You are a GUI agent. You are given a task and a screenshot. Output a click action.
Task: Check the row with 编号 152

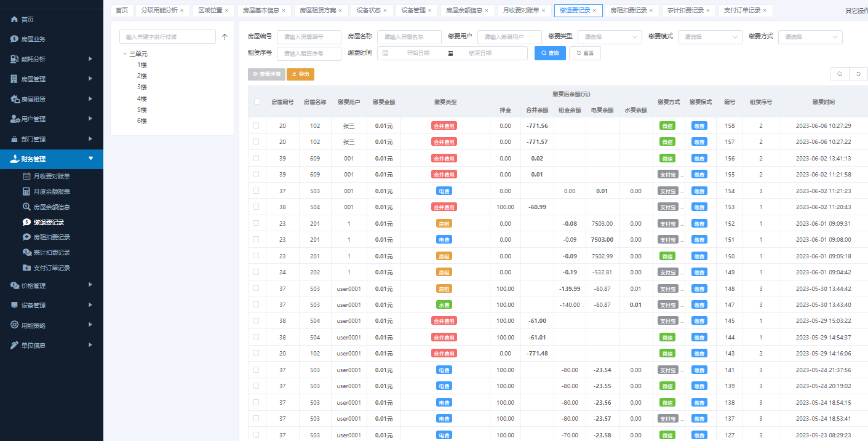[x=256, y=223]
